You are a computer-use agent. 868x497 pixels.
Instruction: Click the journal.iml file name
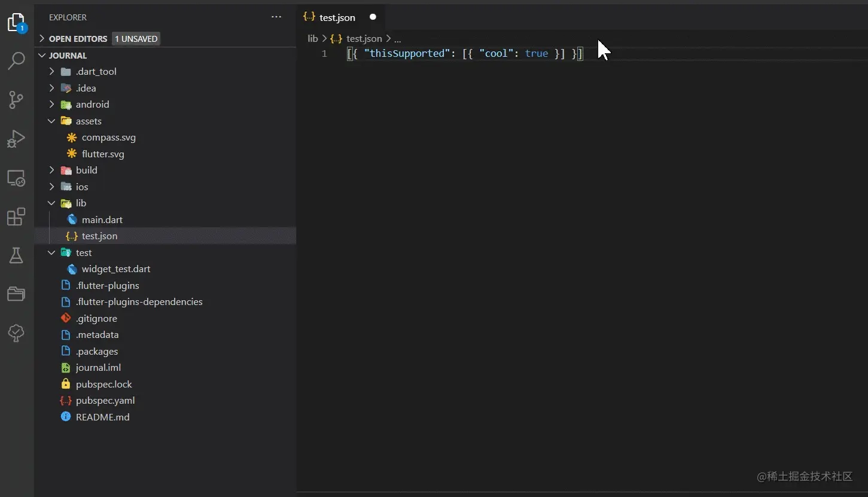tap(98, 368)
